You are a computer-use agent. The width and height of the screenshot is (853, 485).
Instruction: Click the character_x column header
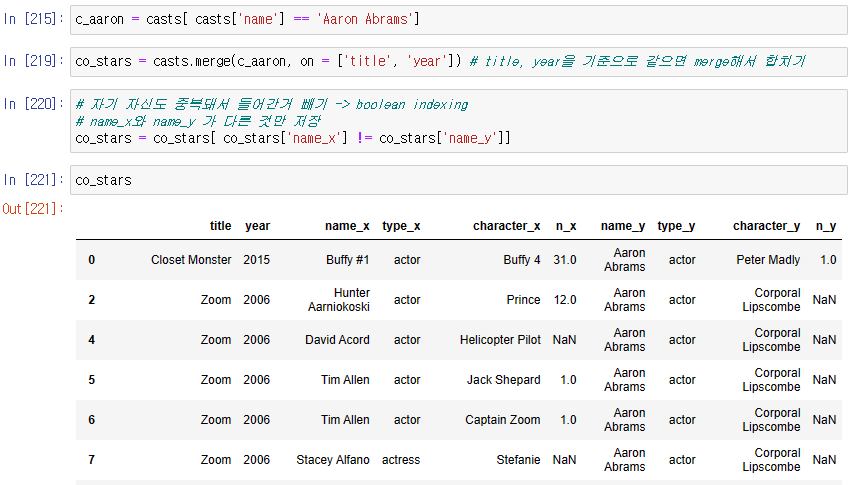click(506, 226)
